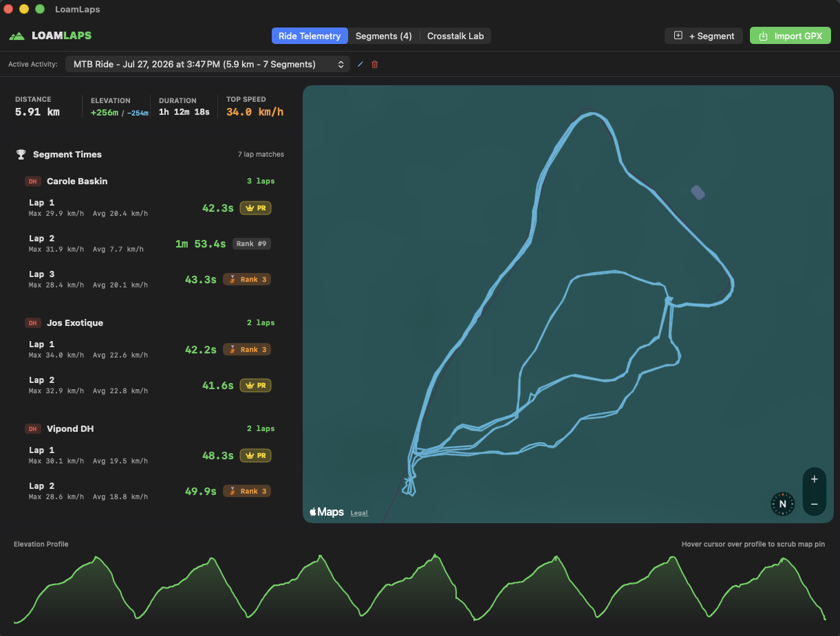The image size is (840, 636).
Task: Click the elevation profile chart
Action: pyautogui.click(x=420, y=589)
